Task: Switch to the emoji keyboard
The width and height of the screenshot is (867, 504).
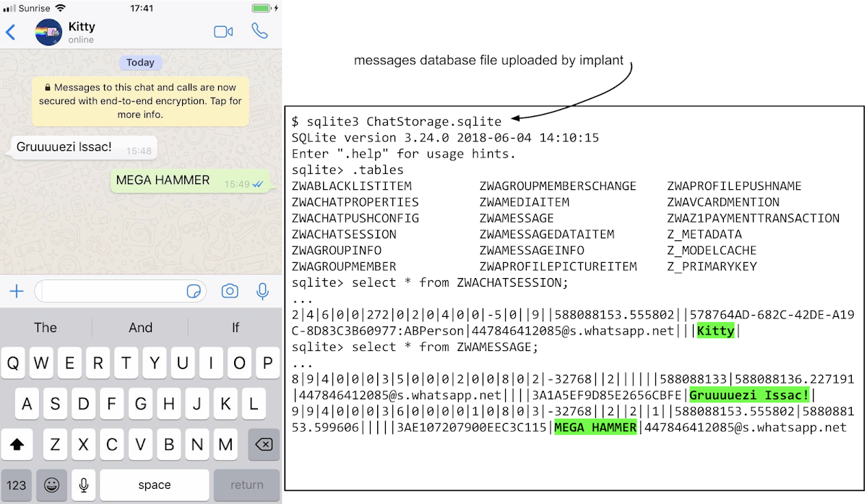Action: (x=51, y=485)
